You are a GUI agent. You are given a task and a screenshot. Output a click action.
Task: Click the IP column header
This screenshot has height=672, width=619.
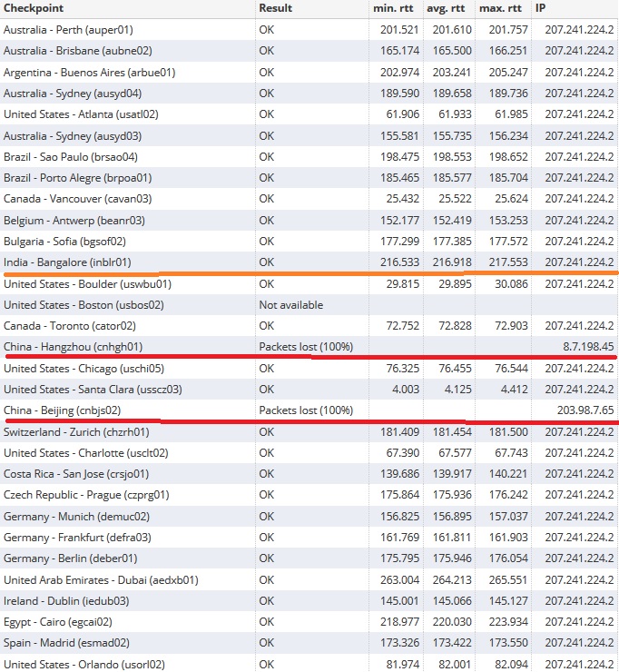(541, 8)
